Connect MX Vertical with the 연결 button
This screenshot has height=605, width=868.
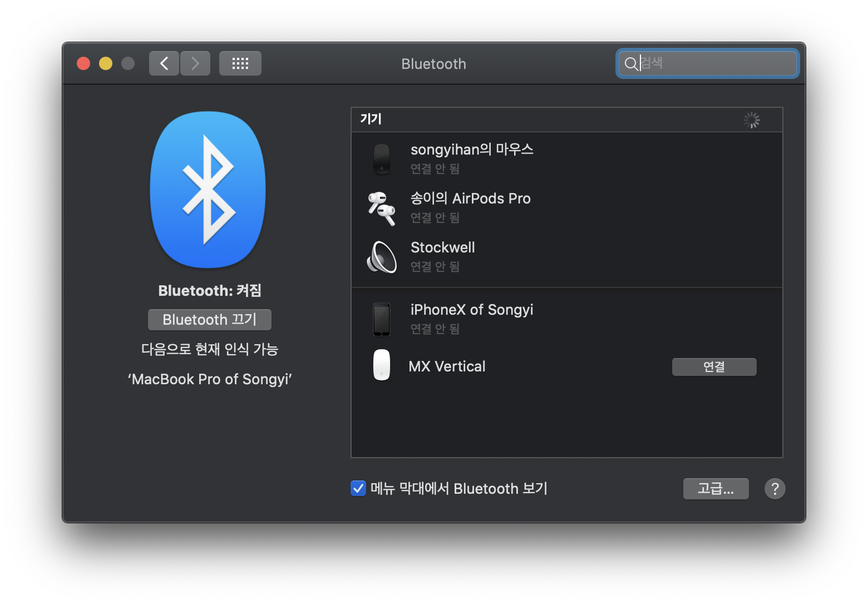[714, 367]
